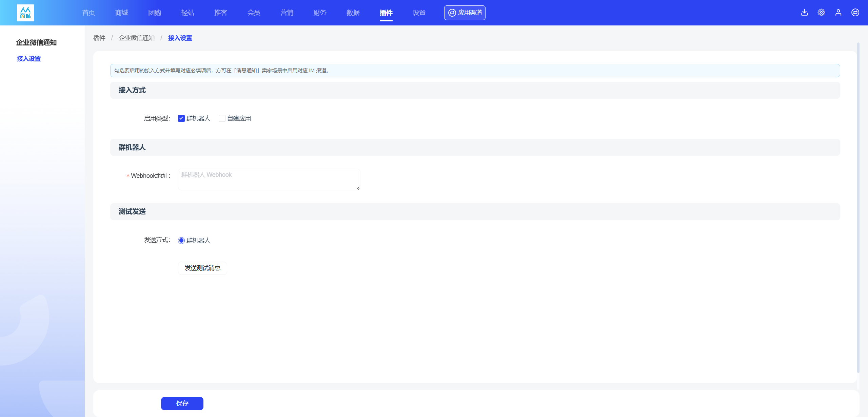Open the settings gear icon
The height and width of the screenshot is (417, 868).
[x=821, y=13]
